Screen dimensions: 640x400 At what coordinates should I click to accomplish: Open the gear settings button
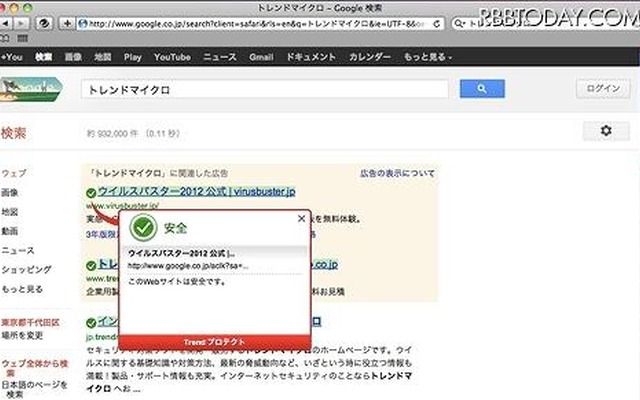pos(606,131)
